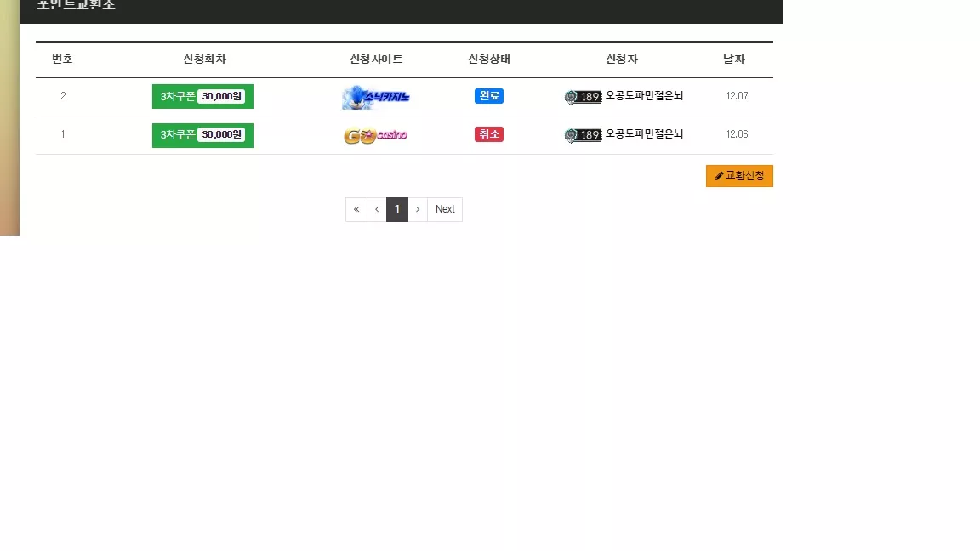The image size is (980, 551).
Task: Click the 3차쿠폰 30,000원 badge in row 1
Action: click(202, 135)
